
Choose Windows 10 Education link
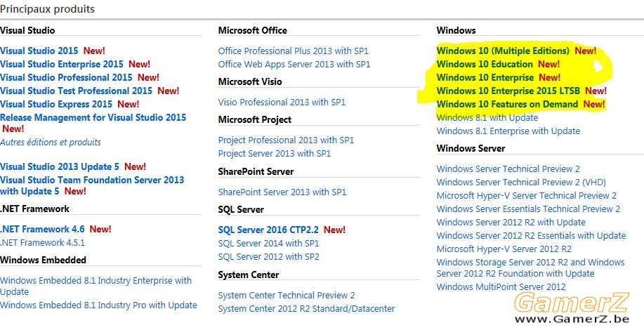pyautogui.click(x=485, y=64)
